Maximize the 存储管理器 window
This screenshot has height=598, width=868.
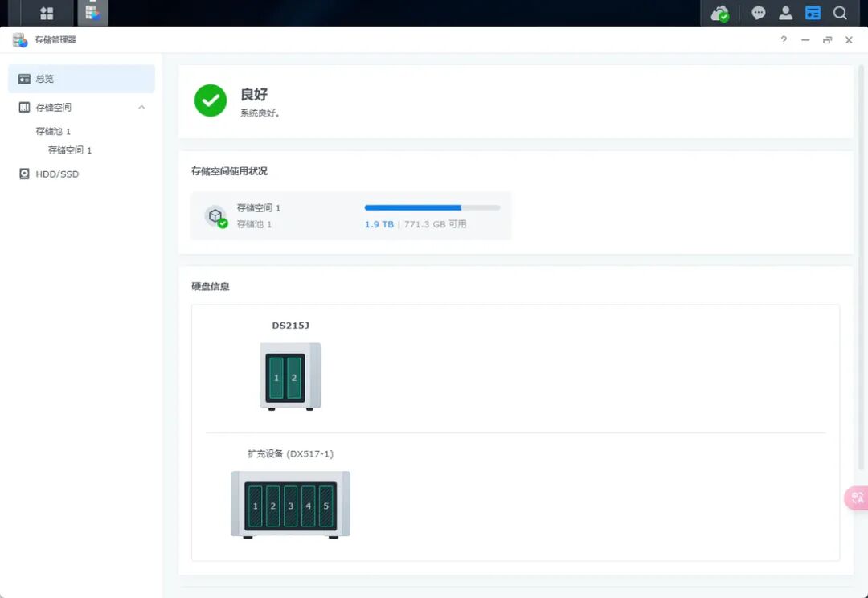(x=827, y=40)
